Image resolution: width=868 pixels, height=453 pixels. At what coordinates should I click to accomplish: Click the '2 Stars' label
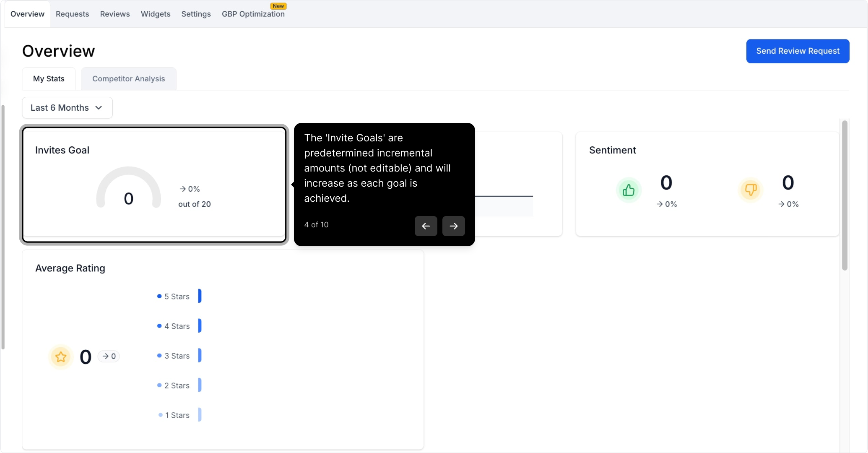coord(177,386)
